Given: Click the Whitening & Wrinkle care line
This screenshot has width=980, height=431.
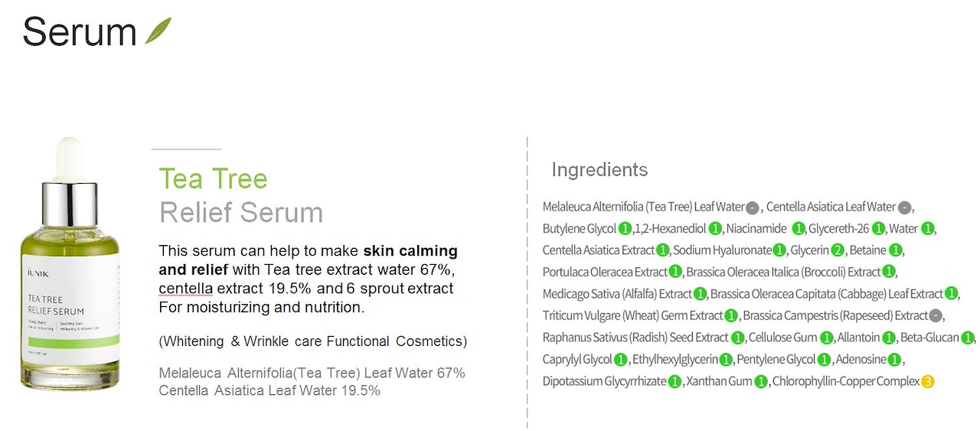Looking at the screenshot, I should (312, 341).
